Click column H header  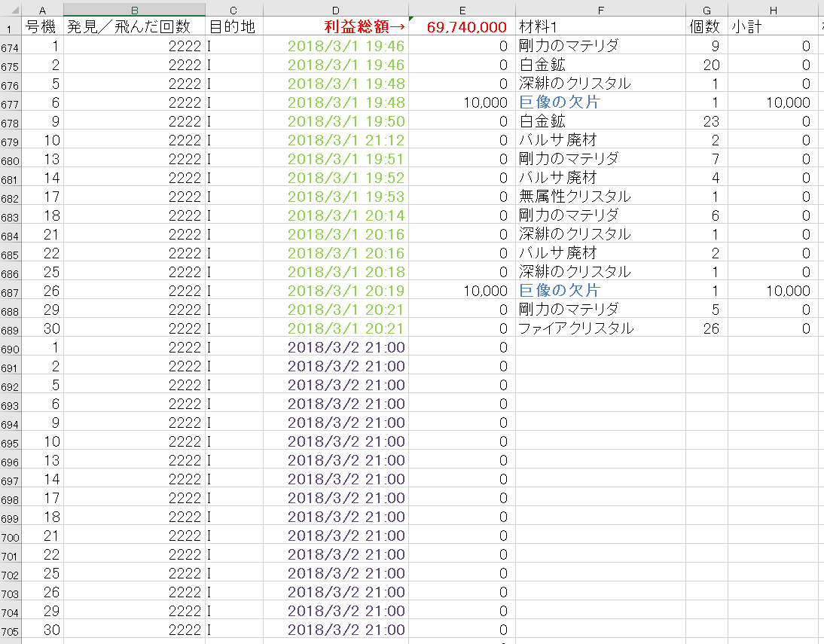tap(773, 10)
